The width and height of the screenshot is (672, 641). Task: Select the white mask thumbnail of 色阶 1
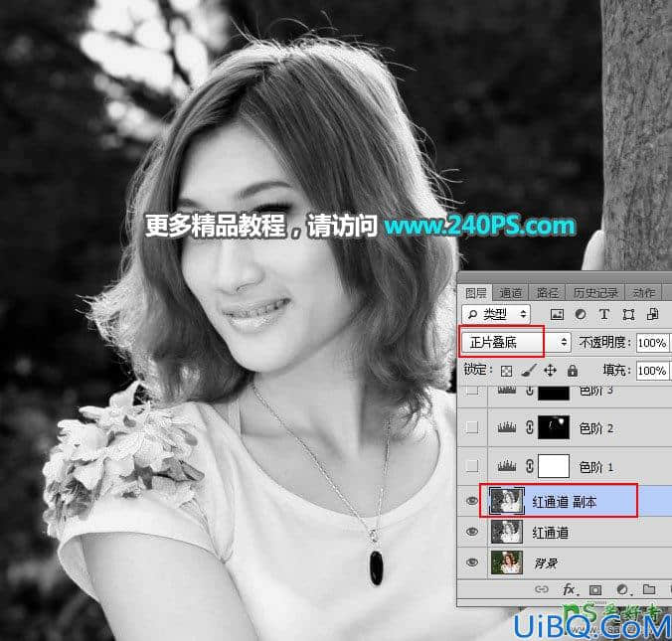pos(554,466)
